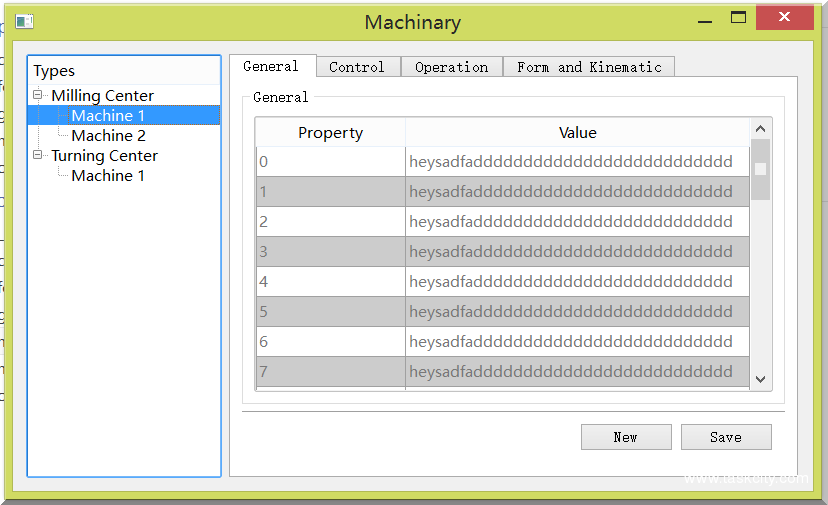Click the table vertical scrollbar thumb
The image size is (828, 505).
point(760,170)
